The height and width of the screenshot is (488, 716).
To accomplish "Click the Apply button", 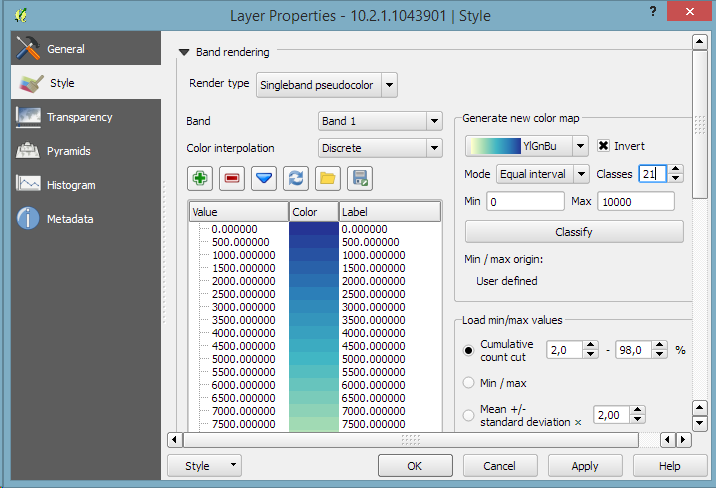I will point(585,466).
